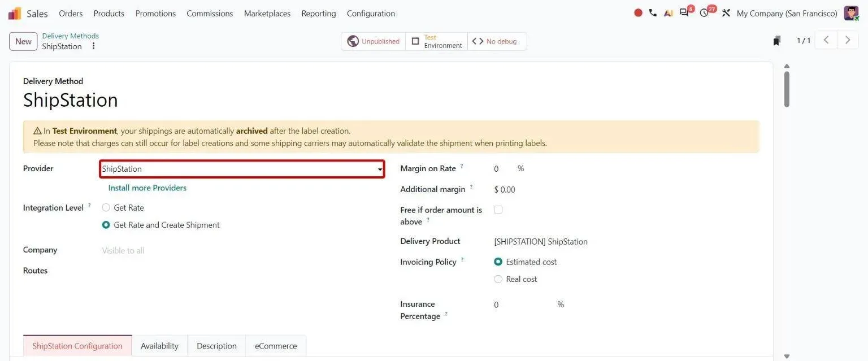The height and width of the screenshot is (361, 868).
Task: Open the debug tools wrench icon
Action: click(726, 13)
